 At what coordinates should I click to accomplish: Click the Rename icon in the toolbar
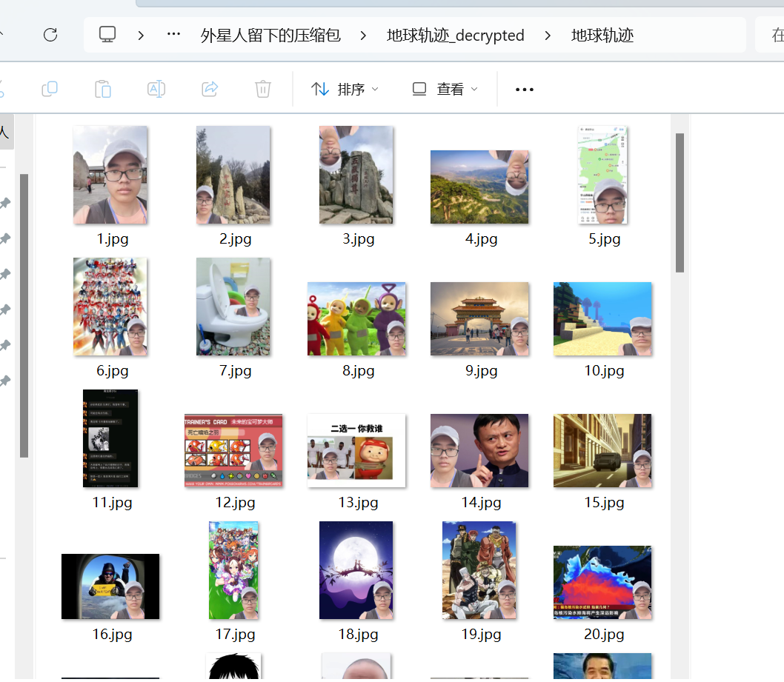coord(156,90)
